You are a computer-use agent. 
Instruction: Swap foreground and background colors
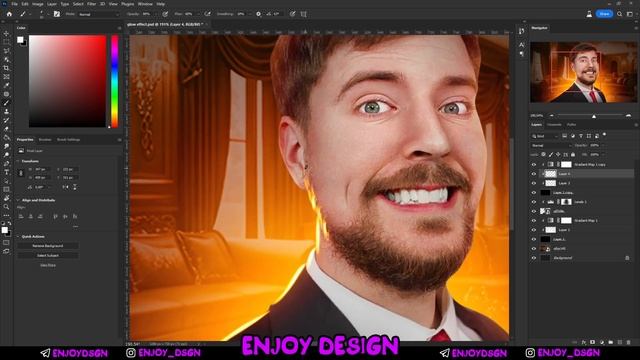click(10, 223)
